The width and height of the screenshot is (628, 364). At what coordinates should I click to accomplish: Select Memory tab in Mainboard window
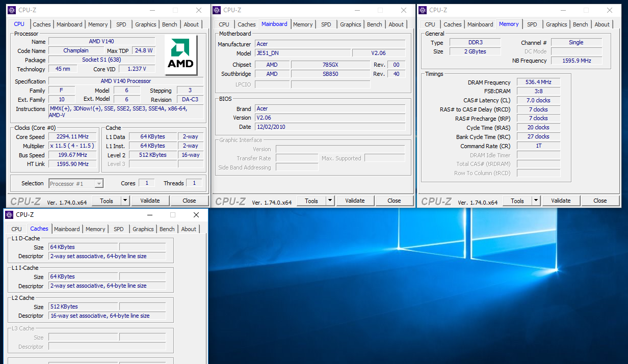point(303,24)
